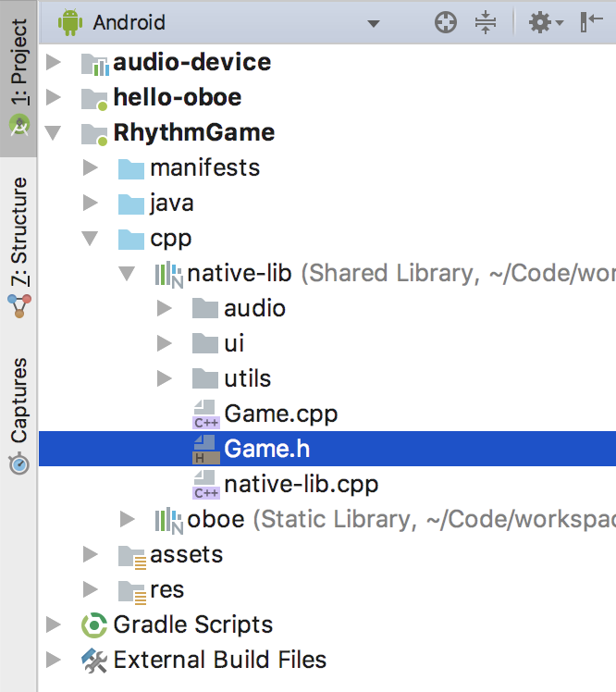Viewport: 616px width, 692px height.
Task: Open the project view settings gear
Action: 541,23
